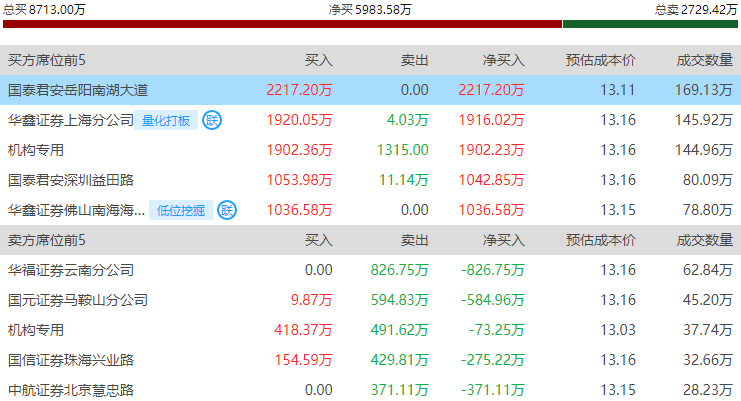Screen dimensions: 741x401
Task: Click 机构专用 in the buyer seats list
Action: click(36, 150)
